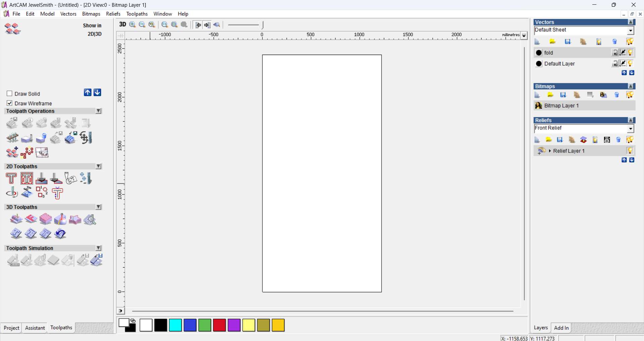Collapse the Toolpath Simulation section
This screenshot has width=644, height=341.
tap(99, 248)
